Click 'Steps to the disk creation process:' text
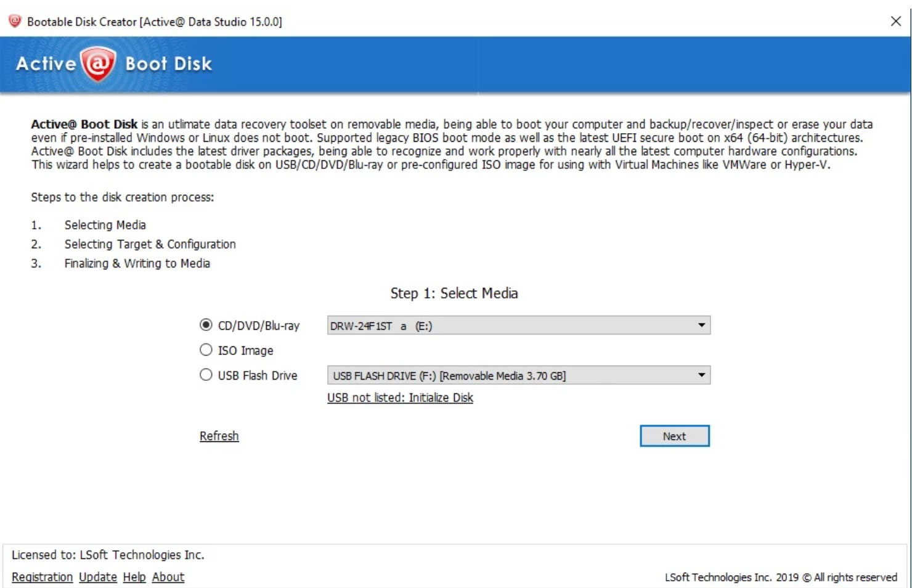Viewport: 912px width, 588px height. coord(123,197)
